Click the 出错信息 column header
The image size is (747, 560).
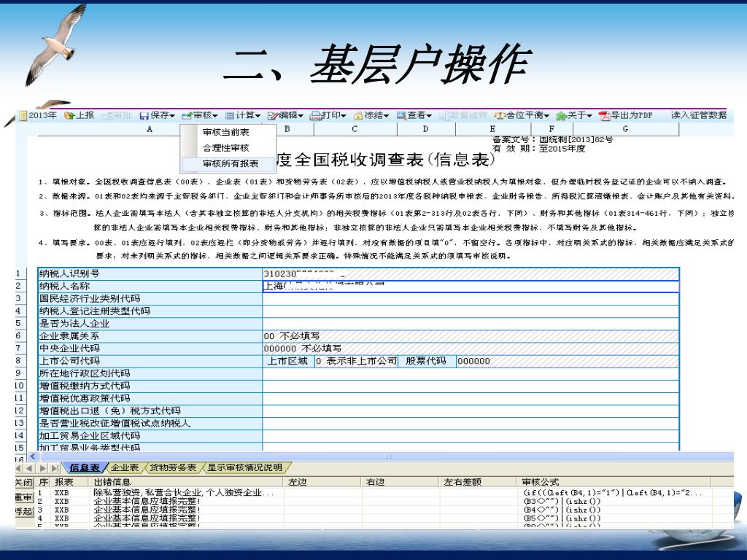coord(186,483)
